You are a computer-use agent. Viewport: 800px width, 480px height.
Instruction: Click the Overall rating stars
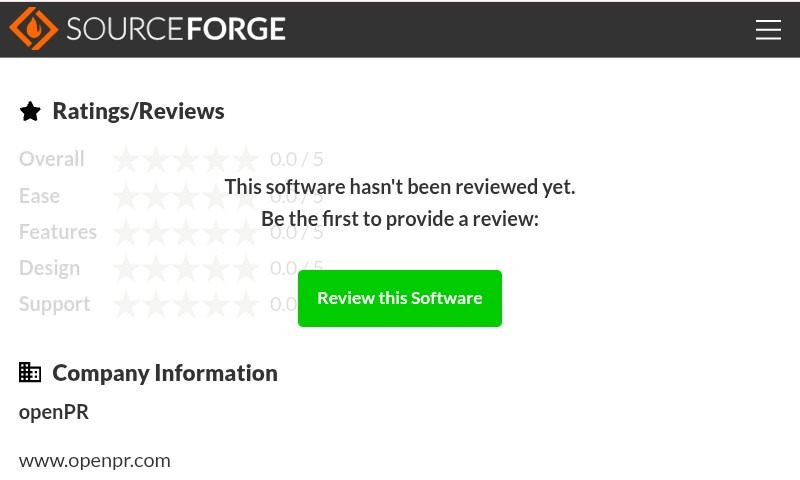[186, 159]
